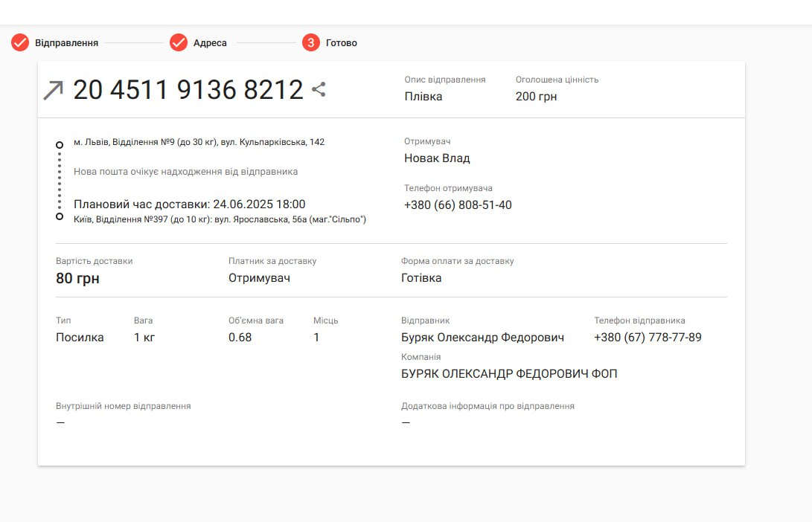Screen dimensions: 812x522
Task: Click the Відправлення step checkmark icon
Action: pyautogui.click(x=20, y=42)
